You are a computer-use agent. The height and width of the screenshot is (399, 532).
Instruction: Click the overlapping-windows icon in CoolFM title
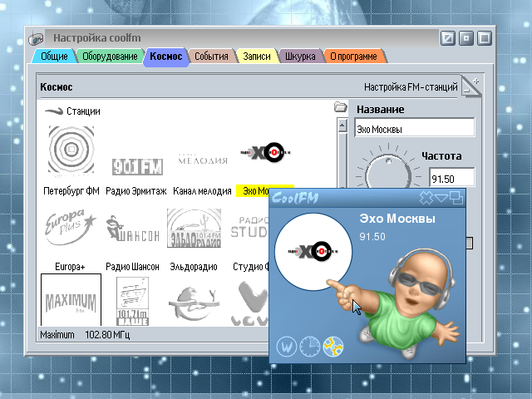[456, 198]
